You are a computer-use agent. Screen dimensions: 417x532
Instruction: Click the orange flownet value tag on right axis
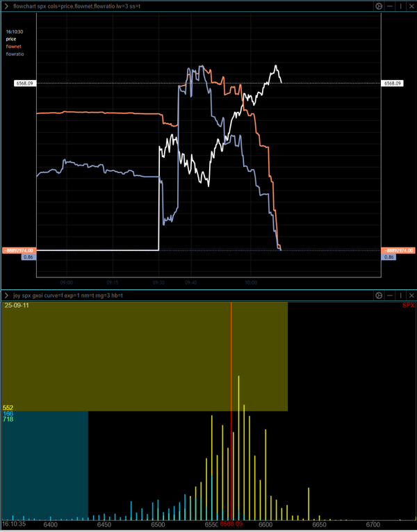point(399,250)
